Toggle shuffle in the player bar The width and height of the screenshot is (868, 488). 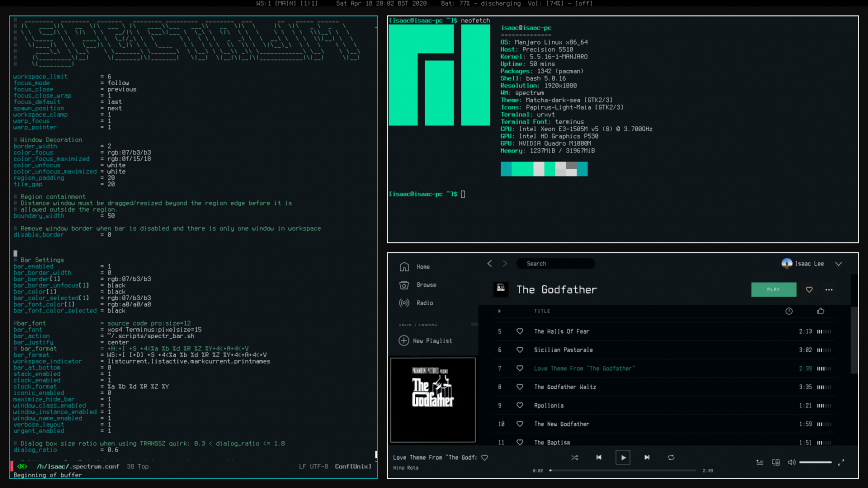[575, 458]
